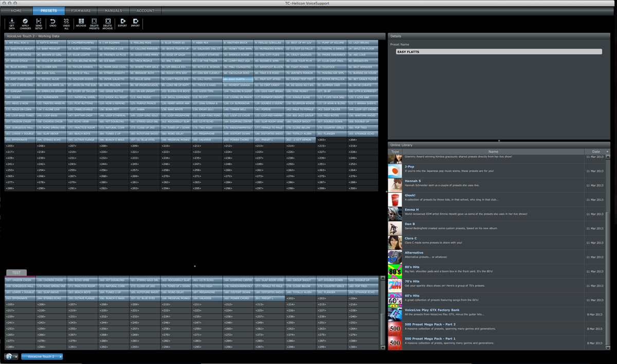
Task: Go to the MANUALS tab
Action: click(113, 10)
